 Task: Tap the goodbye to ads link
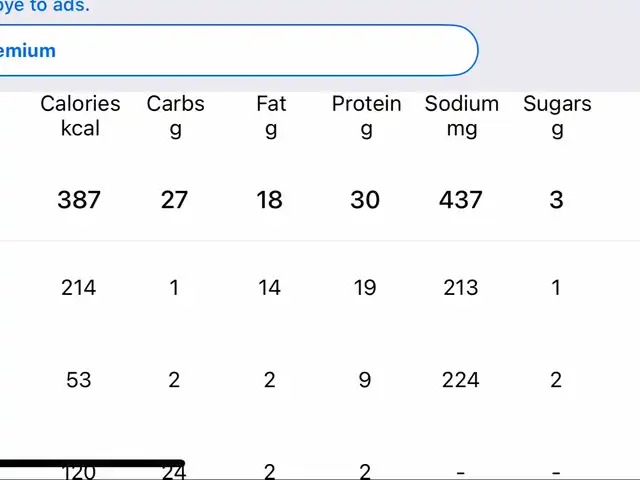(x=44, y=7)
